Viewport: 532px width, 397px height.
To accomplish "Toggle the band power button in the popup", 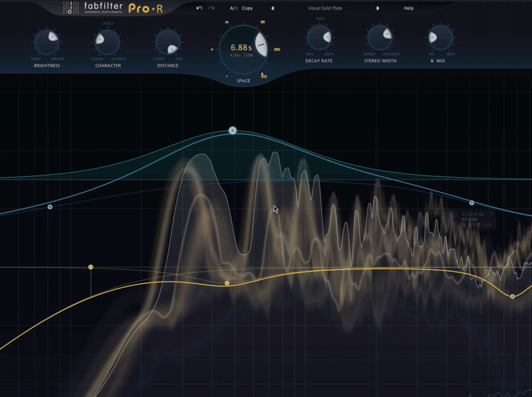I will tap(455, 215).
